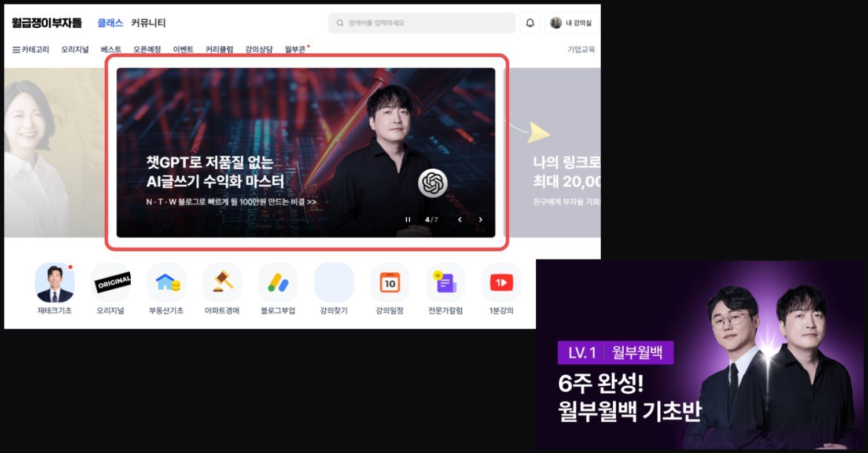This screenshot has height=453, width=868.
Task: Open the 전문가칼럼 icon
Action: point(446,283)
